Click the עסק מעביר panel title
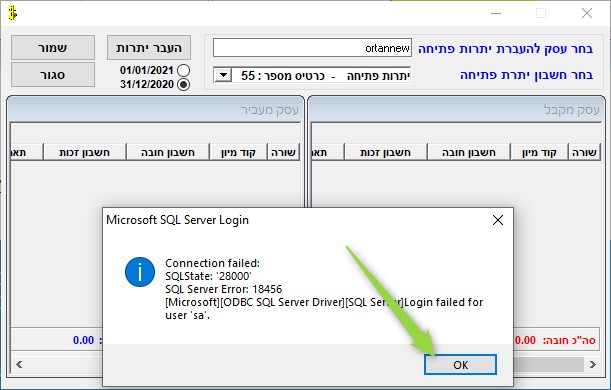The height and width of the screenshot is (390, 611). point(270,110)
